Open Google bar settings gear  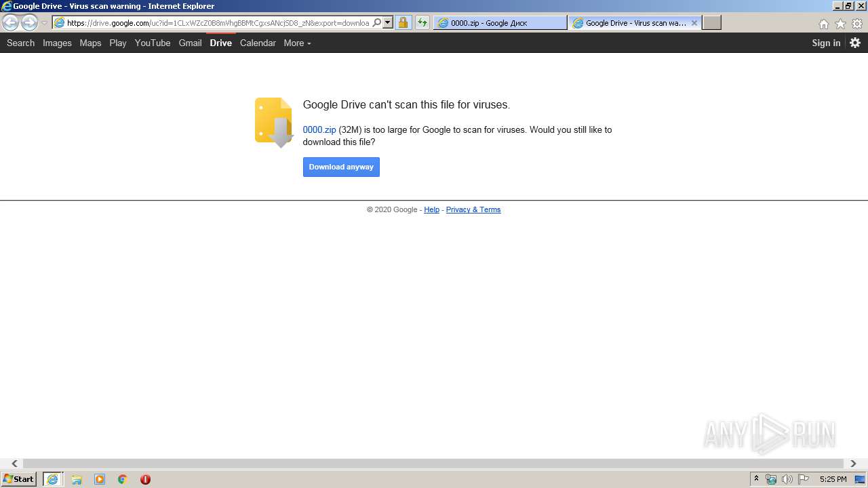pos(855,43)
